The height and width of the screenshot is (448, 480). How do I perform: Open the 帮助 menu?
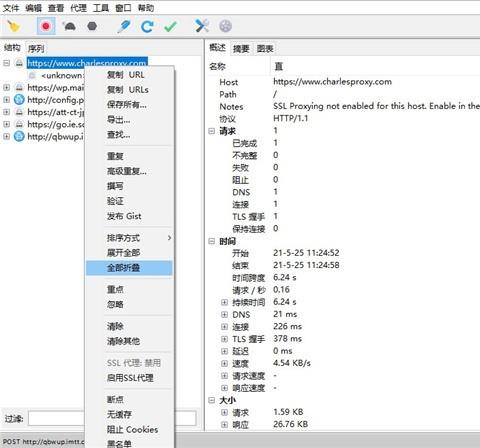point(146,8)
